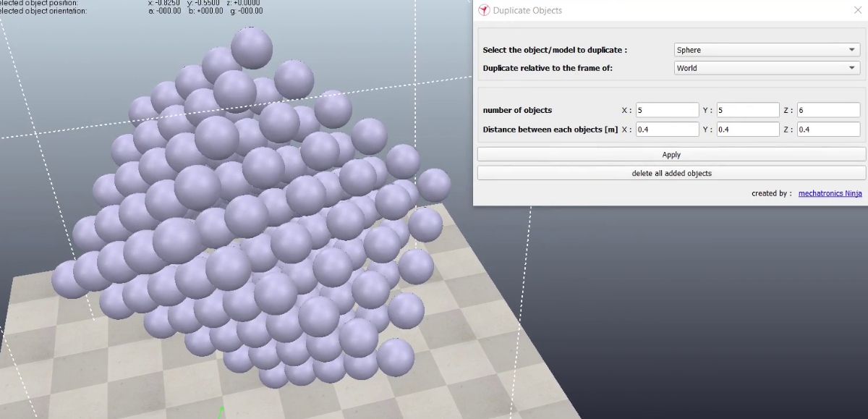Screen dimensions: 868x419
Task: Click delete all added objects button
Action: click(x=671, y=173)
